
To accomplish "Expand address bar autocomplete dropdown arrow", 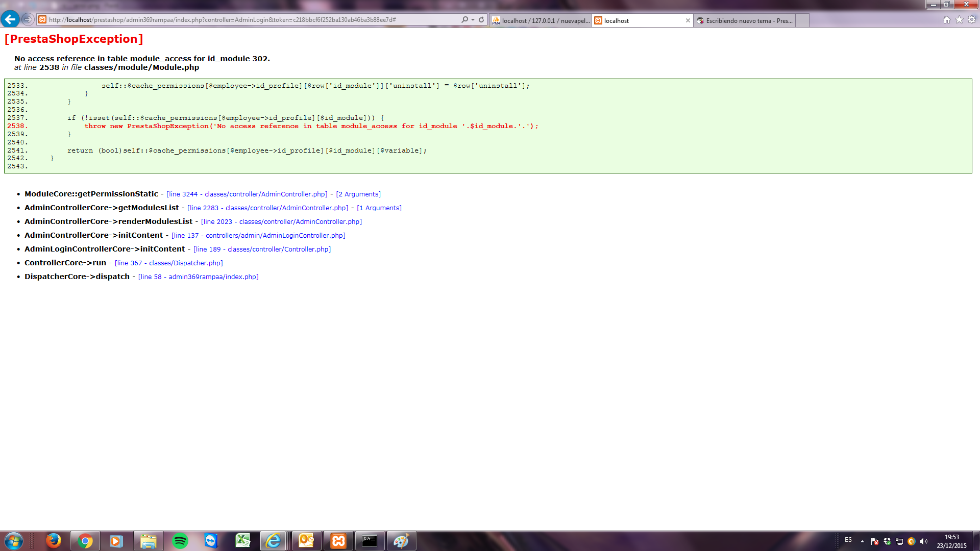I will point(473,20).
